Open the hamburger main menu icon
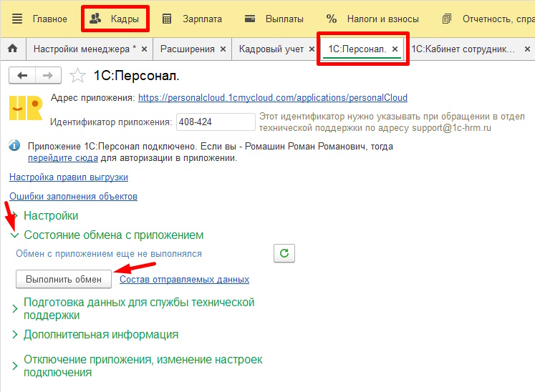535x392 pixels. (x=17, y=19)
